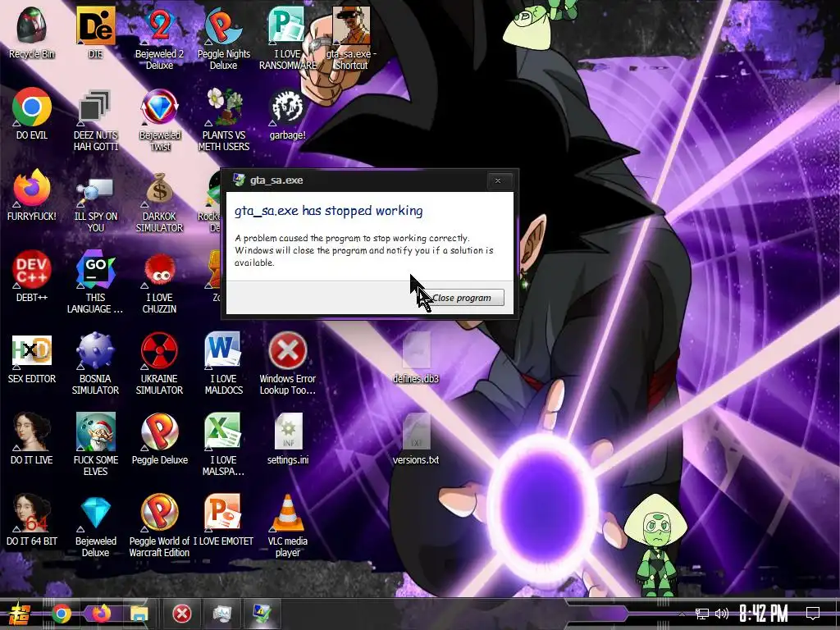Select Bejeweled 2 Deluxe shortcut icon
Image resolution: width=840 pixels, height=630 pixels.
(159, 25)
